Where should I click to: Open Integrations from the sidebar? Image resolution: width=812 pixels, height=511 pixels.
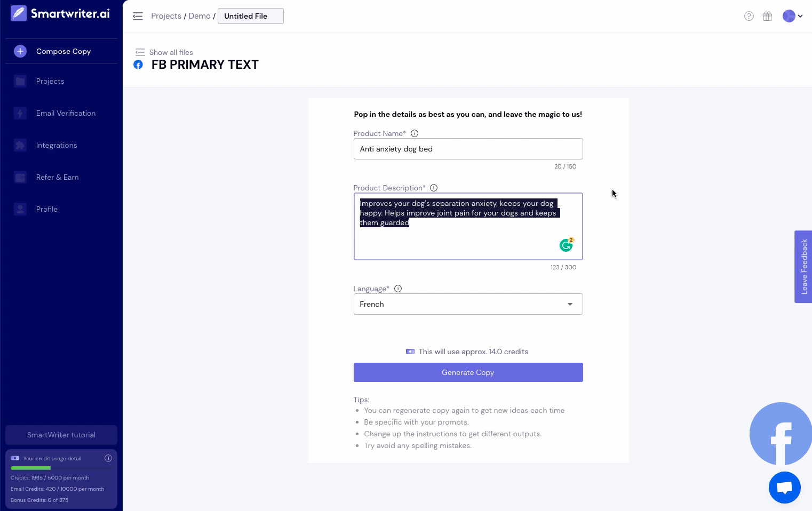(x=57, y=145)
